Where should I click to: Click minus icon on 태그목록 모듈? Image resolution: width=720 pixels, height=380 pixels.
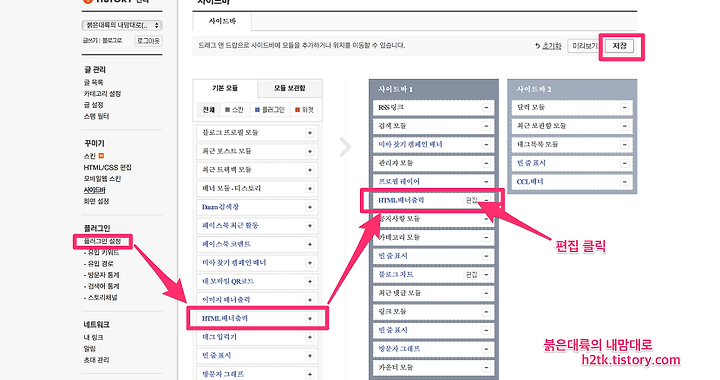pyautogui.click(x=624, y=145)
